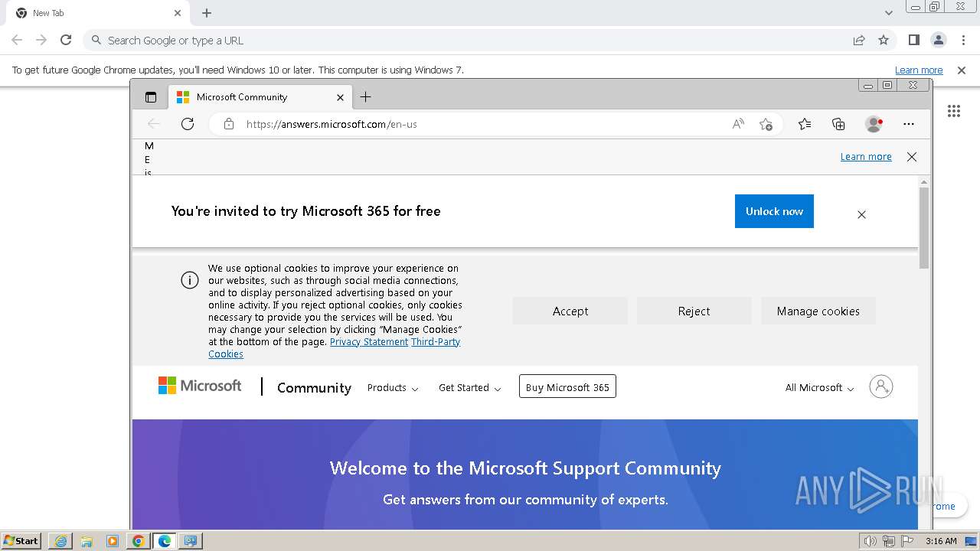Open Chrome from the taskbar

[x=139, y=541]
